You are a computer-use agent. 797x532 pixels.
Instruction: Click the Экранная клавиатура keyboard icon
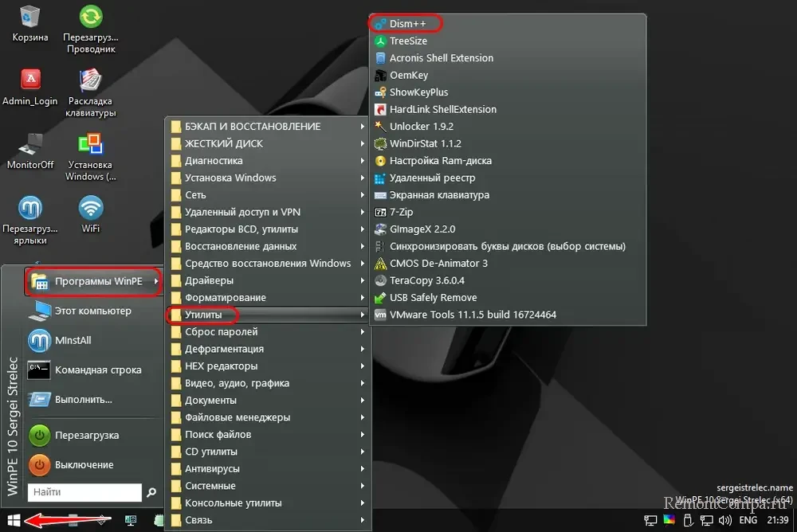[380, 195]
